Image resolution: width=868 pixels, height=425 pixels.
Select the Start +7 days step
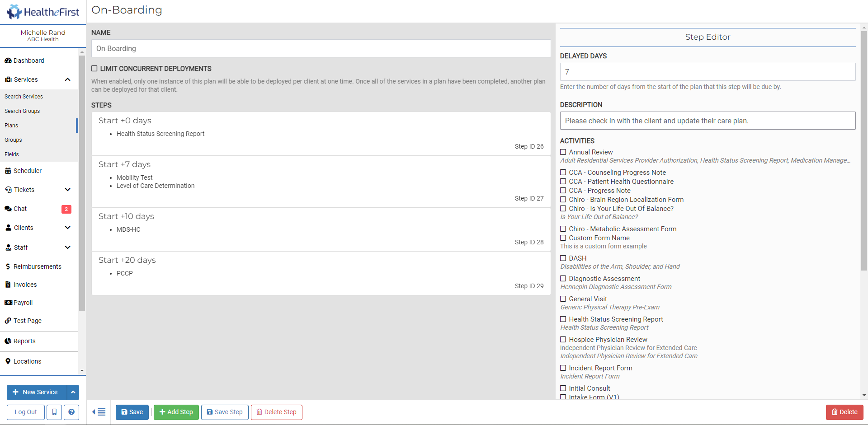pyautogui.click(x=321, y=182)
